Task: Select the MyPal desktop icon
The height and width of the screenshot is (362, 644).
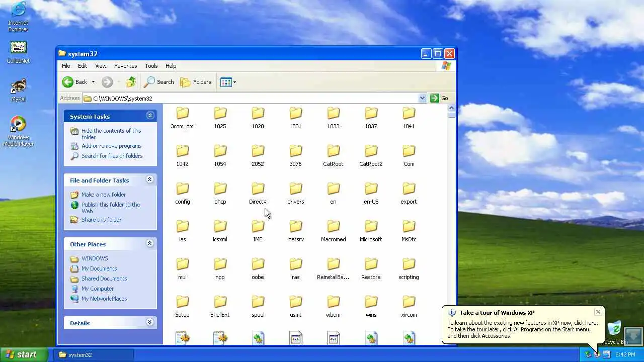Action: [18, 90]
